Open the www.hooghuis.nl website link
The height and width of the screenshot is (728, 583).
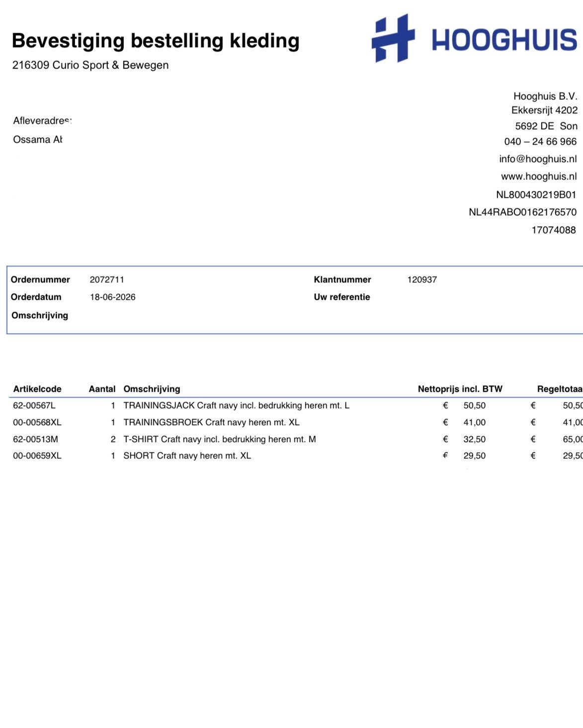[539, 176]
